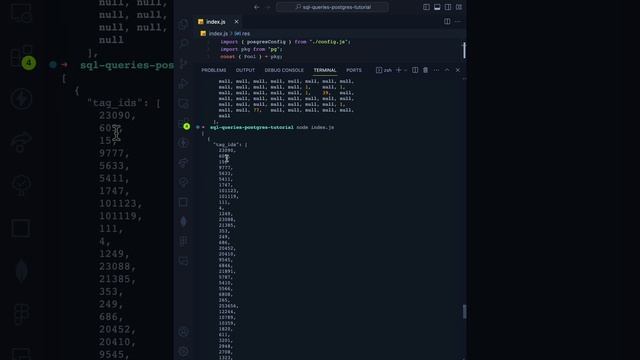
Task: Click the const { Pool } code line
Action: [x=251, y=57]
